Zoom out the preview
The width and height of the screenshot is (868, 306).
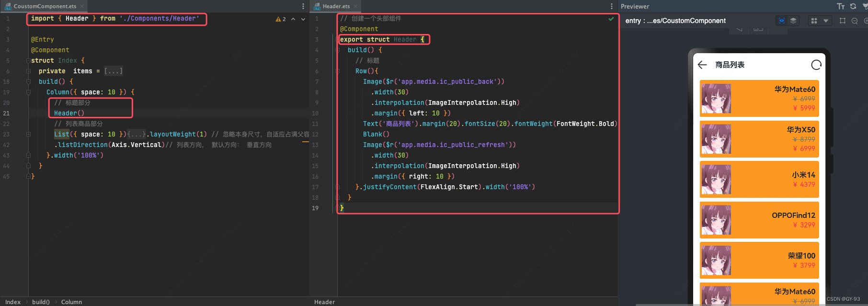[855, 21]
